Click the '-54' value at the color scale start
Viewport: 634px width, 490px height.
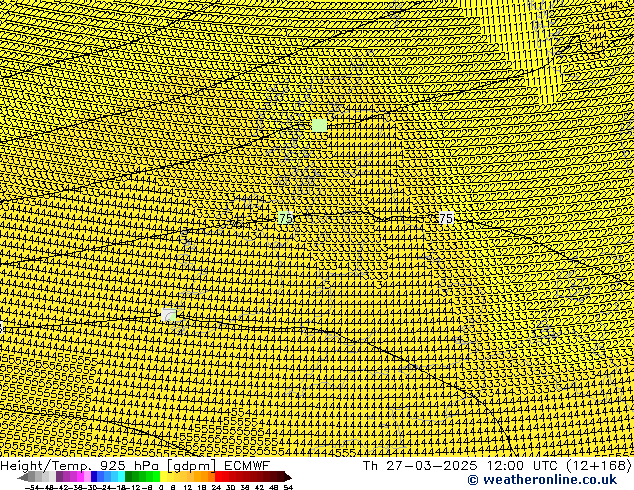(32, 487)
